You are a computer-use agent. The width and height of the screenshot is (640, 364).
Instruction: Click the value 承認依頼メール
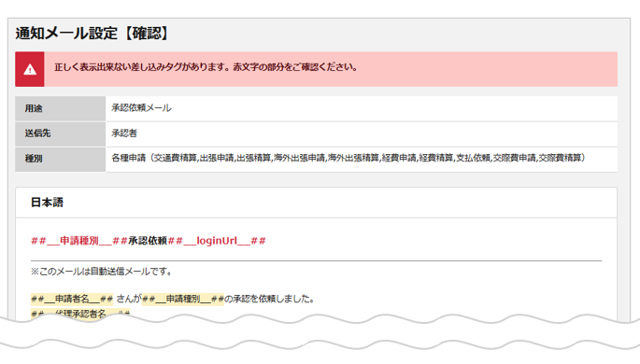tap(142, 108)
